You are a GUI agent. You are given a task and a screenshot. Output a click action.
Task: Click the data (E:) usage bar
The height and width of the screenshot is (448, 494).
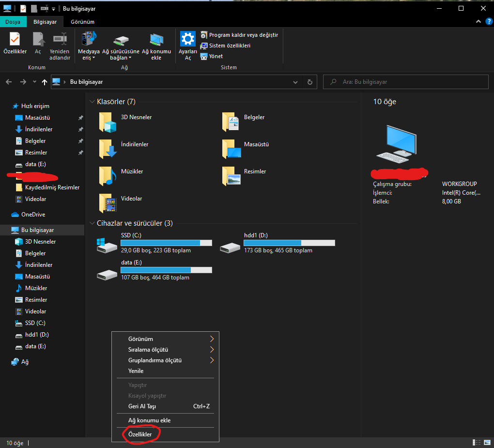(166, 270)
